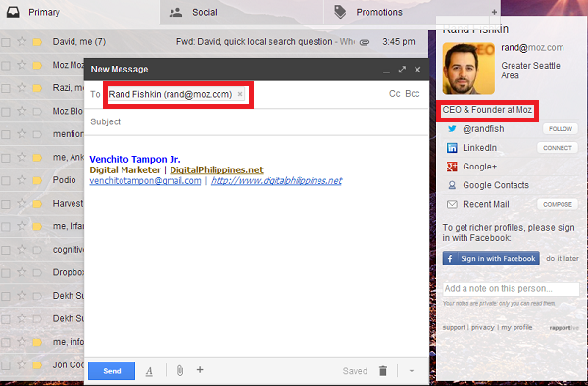Screen dimensions: 588x386
Task: Click Add a note on this person field
Action: pos(511,289)
